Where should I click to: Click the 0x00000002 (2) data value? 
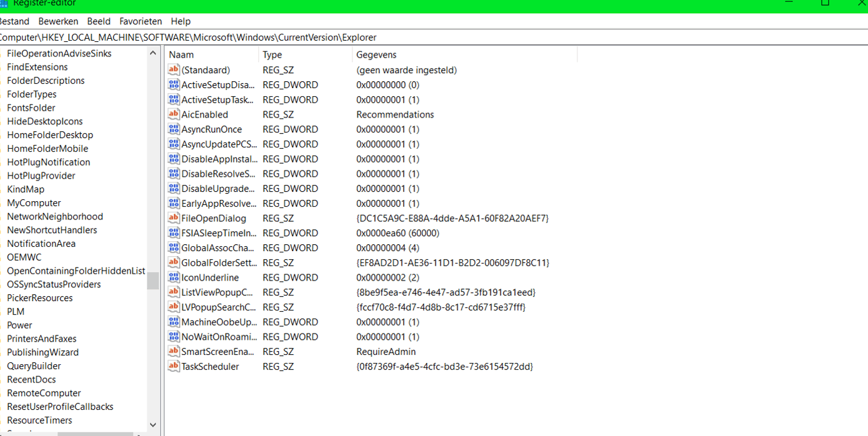[x=387, y=277]
